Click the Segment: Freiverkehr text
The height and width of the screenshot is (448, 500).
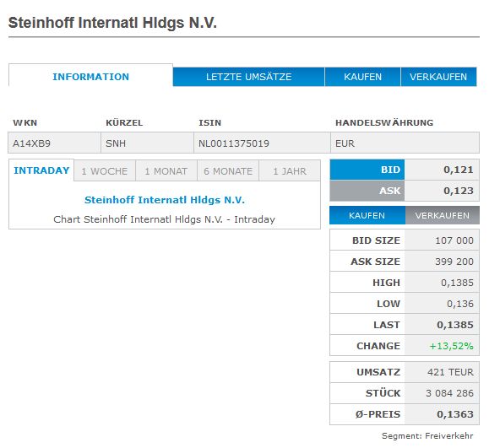click(427, 435)
